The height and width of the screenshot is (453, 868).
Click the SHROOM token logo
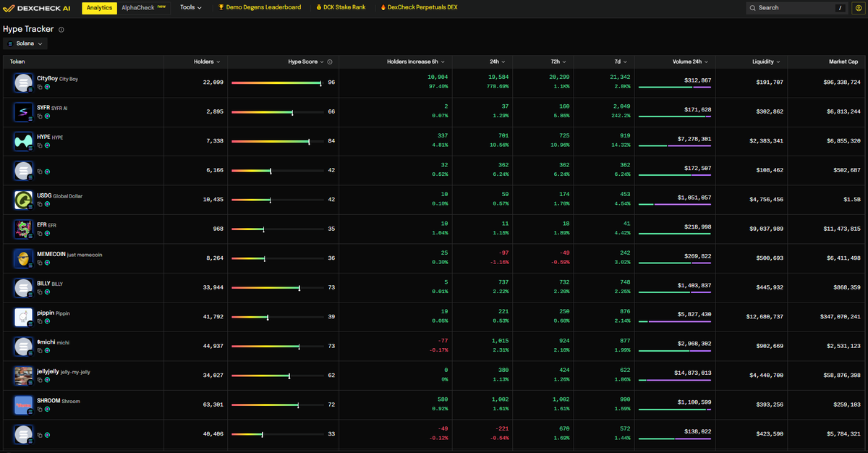point(24,405)
